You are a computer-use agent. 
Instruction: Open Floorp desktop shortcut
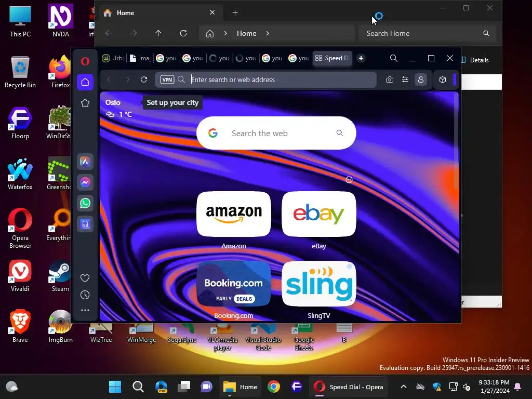point(20,123)
